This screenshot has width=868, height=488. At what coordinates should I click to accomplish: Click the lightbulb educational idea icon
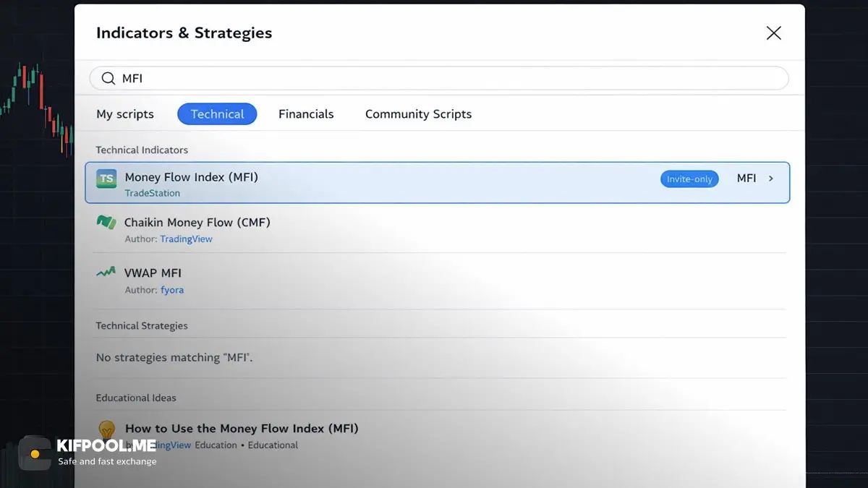[x=106, y=429]
